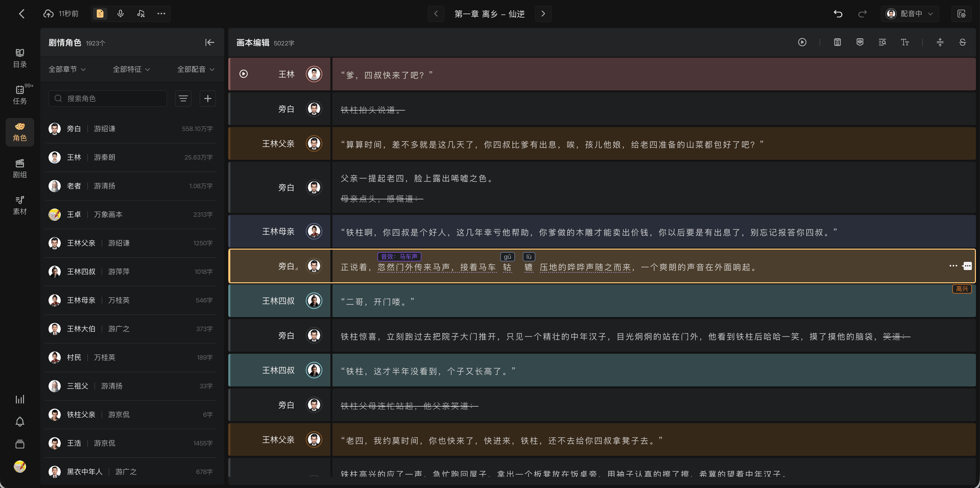Open the 配音中 status dropdown

coord(910,14)
